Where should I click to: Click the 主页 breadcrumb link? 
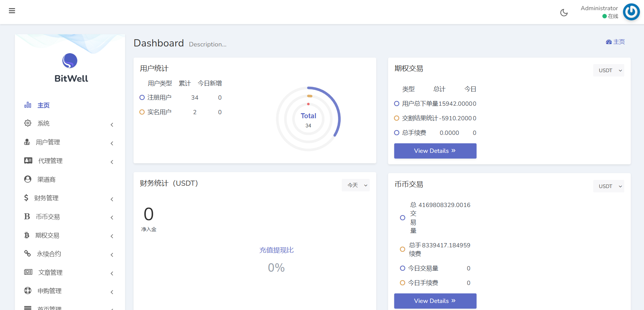pyautogui.click(x=616, y=42)
